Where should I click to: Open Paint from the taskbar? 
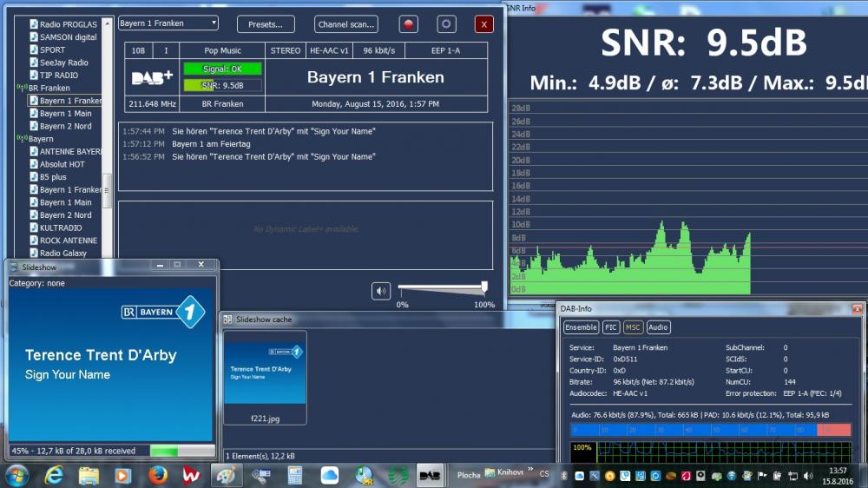[x=226, y=475]
